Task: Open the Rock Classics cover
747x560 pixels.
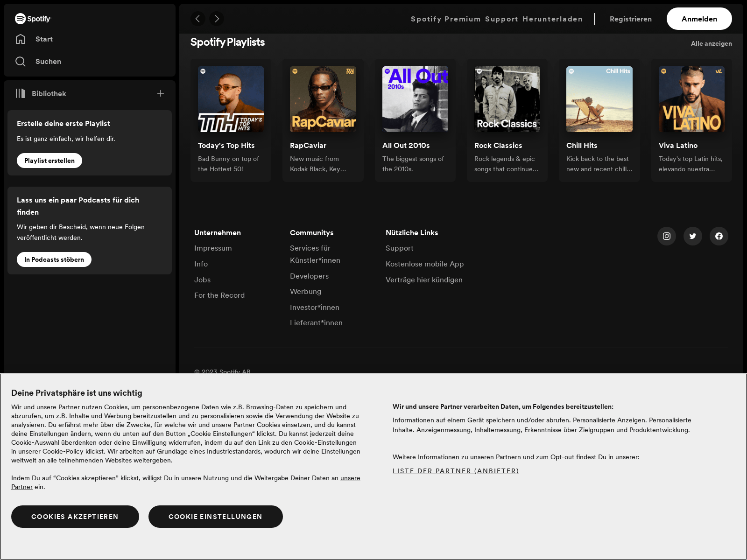Action: pos(507,99)
